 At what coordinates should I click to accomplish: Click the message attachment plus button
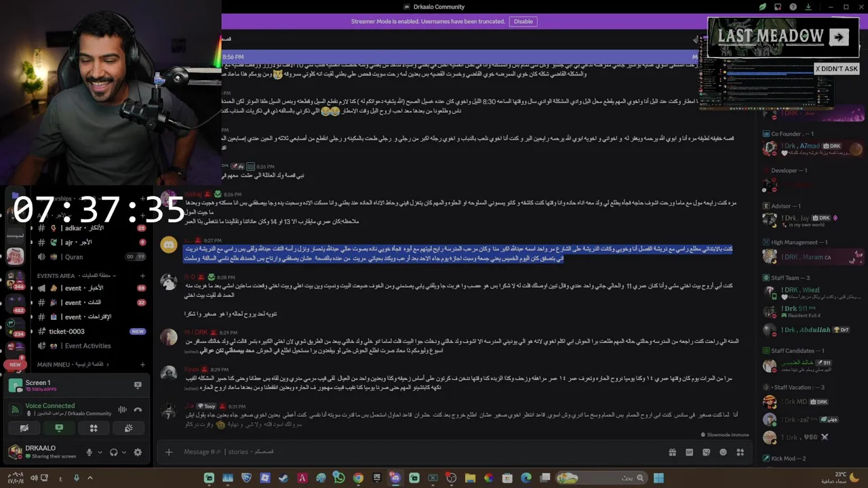169,452
